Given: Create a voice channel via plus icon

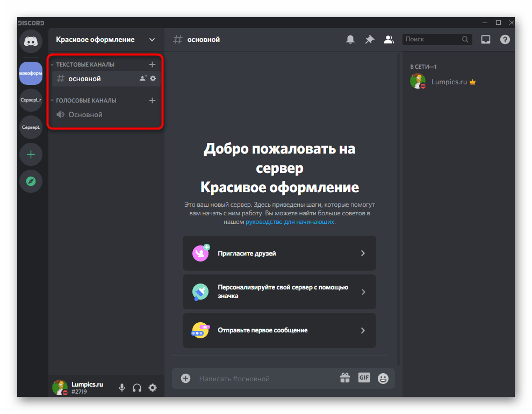Looking at the screenshot, I should coord(152,100).
